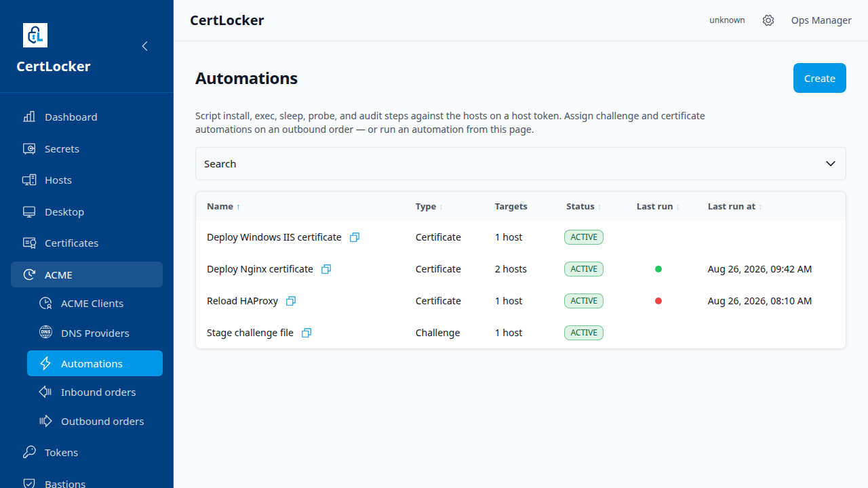
Task: Expand the search filter chevron
Action: pyautogui.click(x=831, y=163)
